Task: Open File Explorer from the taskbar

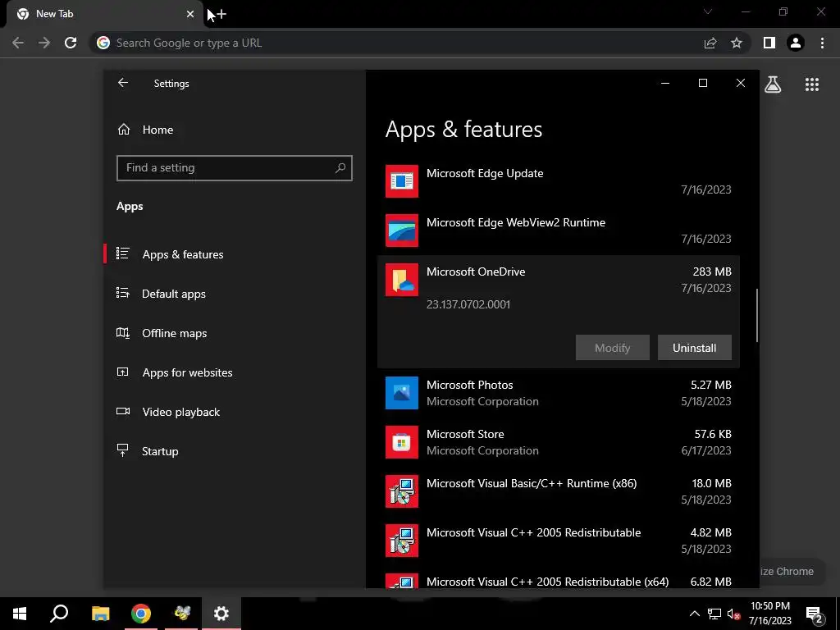Action: click(100, 614)
